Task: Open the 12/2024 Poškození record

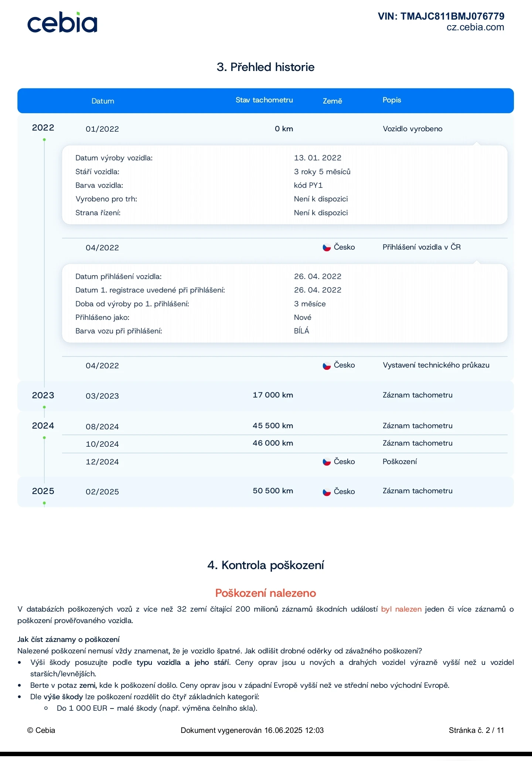Action: pos(399,462)
